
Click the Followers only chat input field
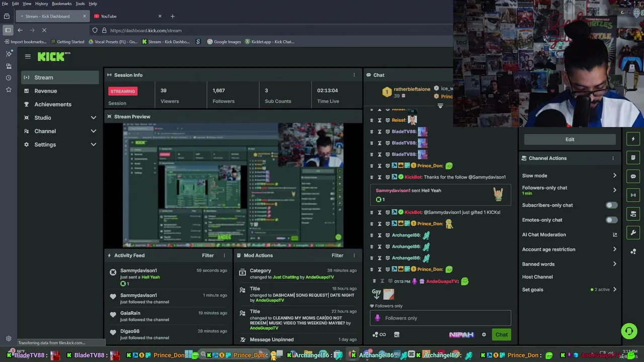click(x=440, y=318)
